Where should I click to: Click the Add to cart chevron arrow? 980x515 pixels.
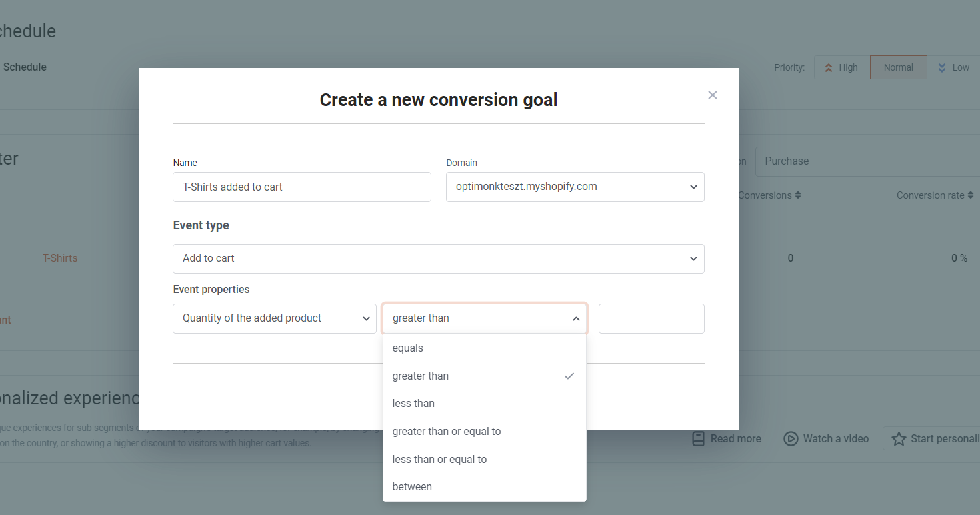pyautogui.click(x=693, y=259)
